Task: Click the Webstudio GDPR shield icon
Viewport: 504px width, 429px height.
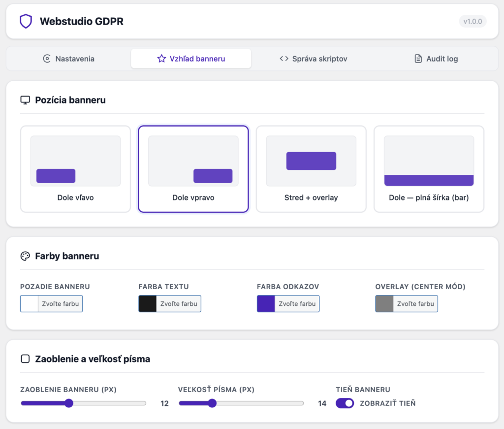Action: (x=26, y=21)
